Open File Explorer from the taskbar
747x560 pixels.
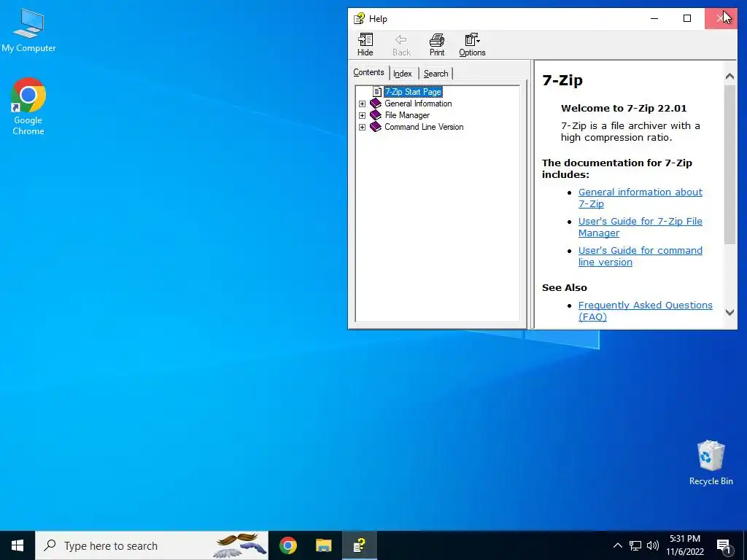click(323, 545)
